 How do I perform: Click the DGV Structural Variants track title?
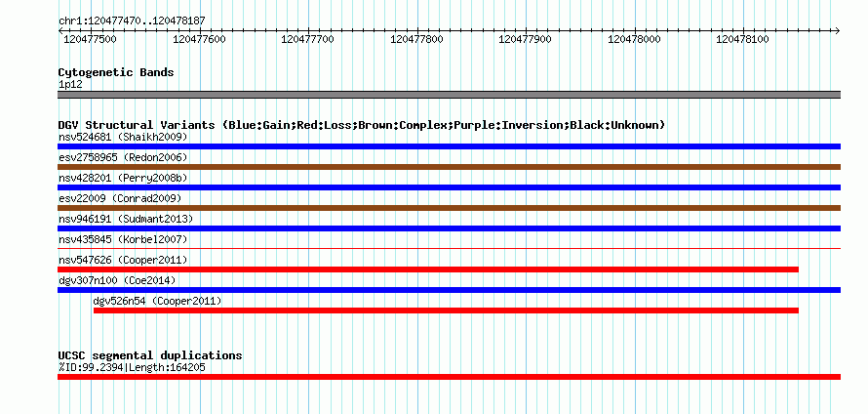click(362, 125)
